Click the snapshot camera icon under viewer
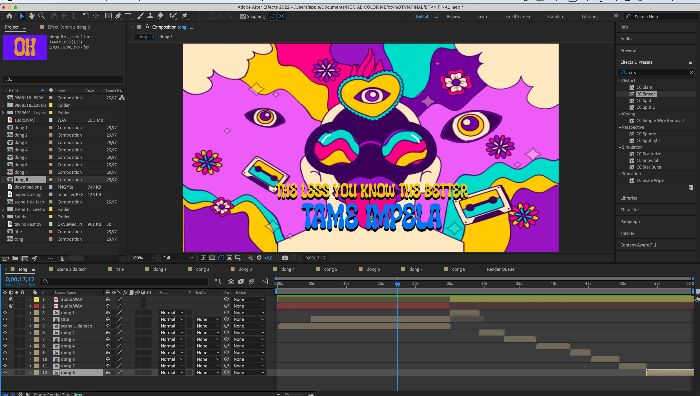Screen dimensions: 700x396 tap(285, 258)
